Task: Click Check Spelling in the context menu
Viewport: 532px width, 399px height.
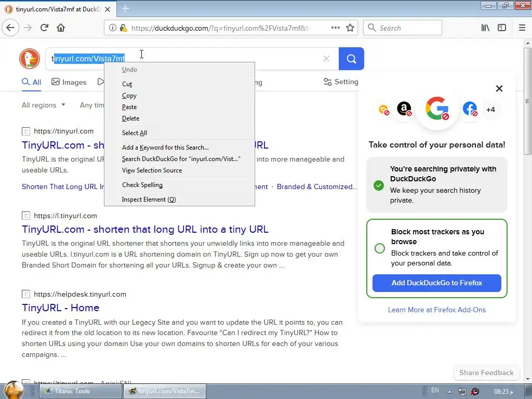Action: coord(179,185)
